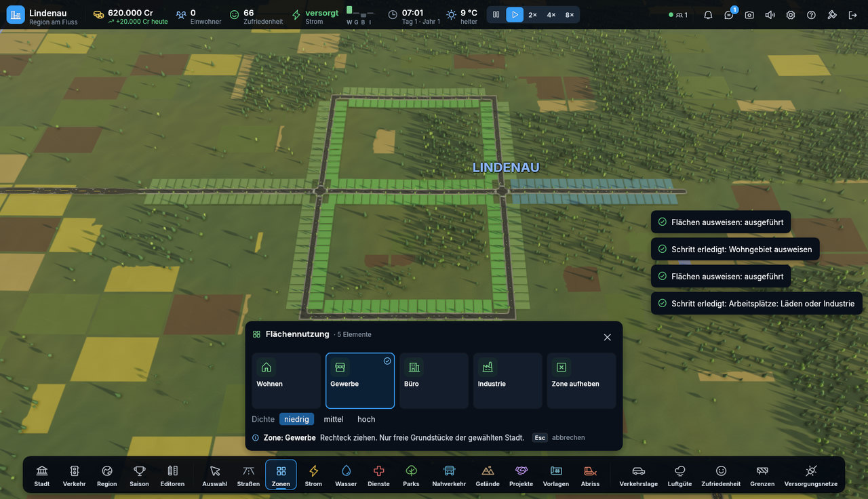Open settings gear in top bar
This screenshot has height=499, width=868.
[791, 15]
